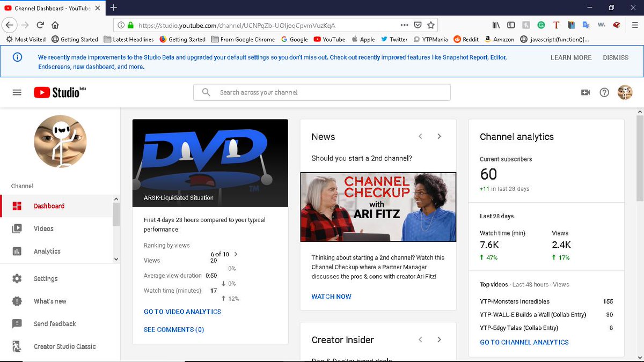Click the browser reload button
644x362 pixels.
coord(40,25)
